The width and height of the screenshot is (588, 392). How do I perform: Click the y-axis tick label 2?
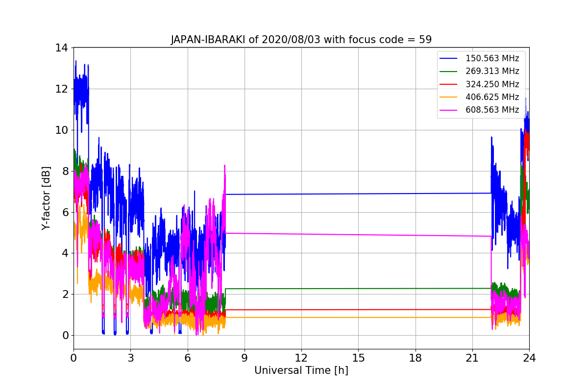point(65,294)
